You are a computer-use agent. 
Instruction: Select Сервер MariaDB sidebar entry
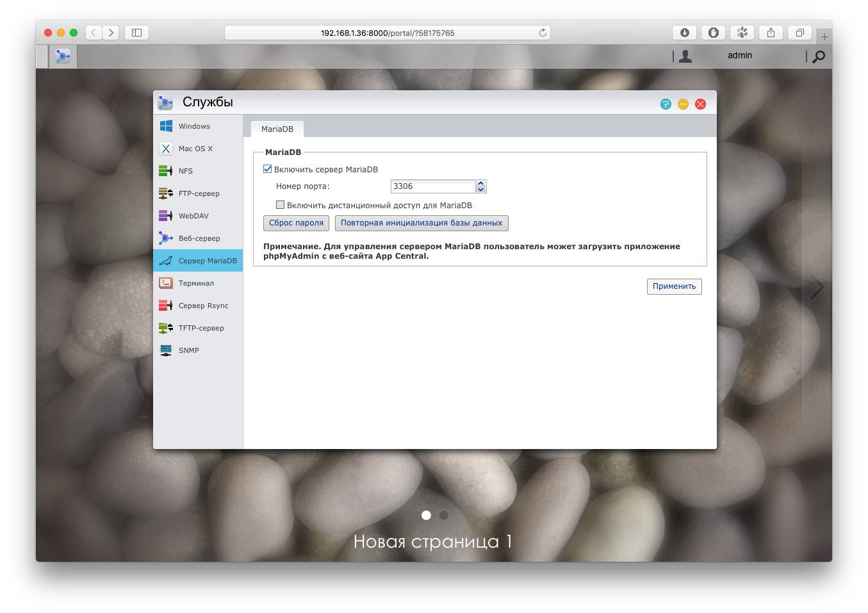pyautogui.click(x=198, y=261)
